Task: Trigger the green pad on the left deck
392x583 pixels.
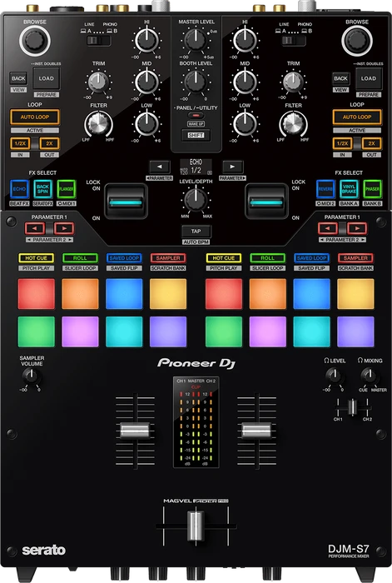Action: click(37, 331)
